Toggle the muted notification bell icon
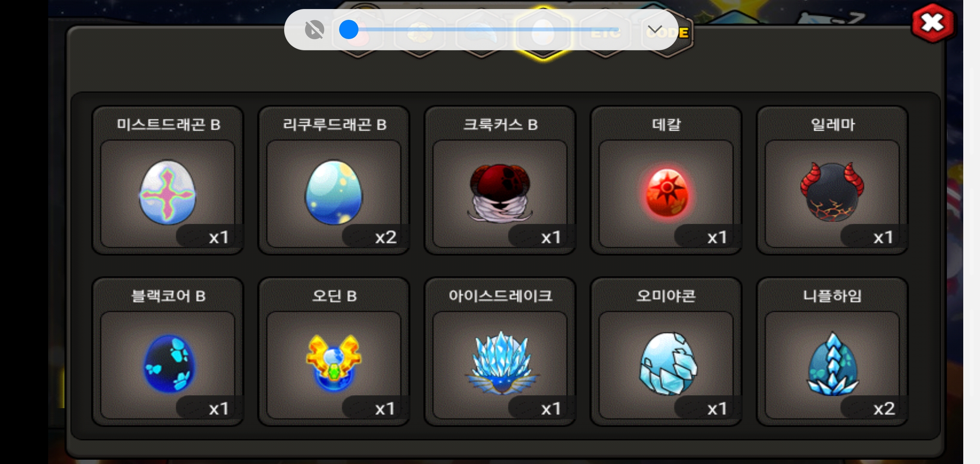Image resolution: width=980 pixels, height=464 pixels. [x=314, y=30]
